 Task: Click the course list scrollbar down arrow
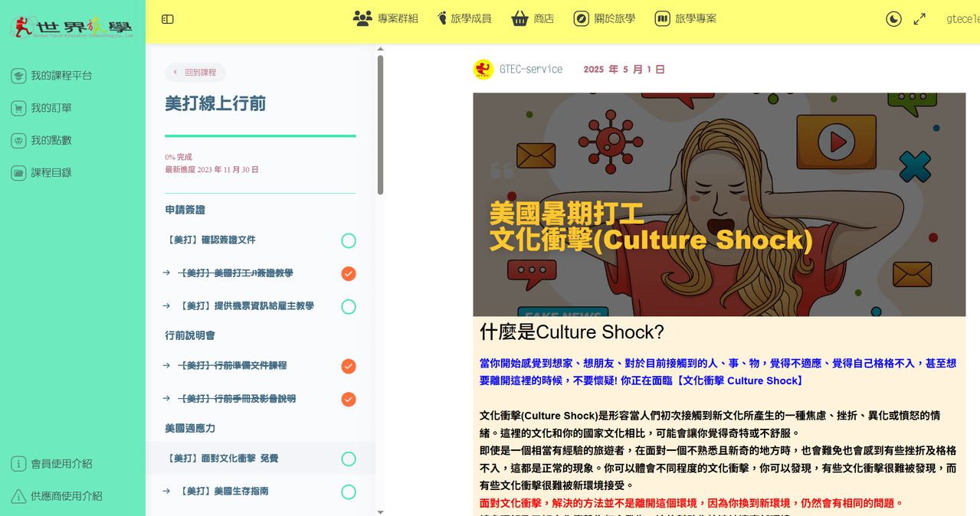tap(380, 511)
